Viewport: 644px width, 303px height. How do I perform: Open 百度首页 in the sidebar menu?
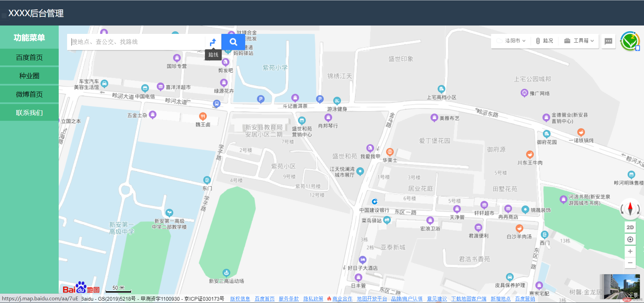(29, 57)
